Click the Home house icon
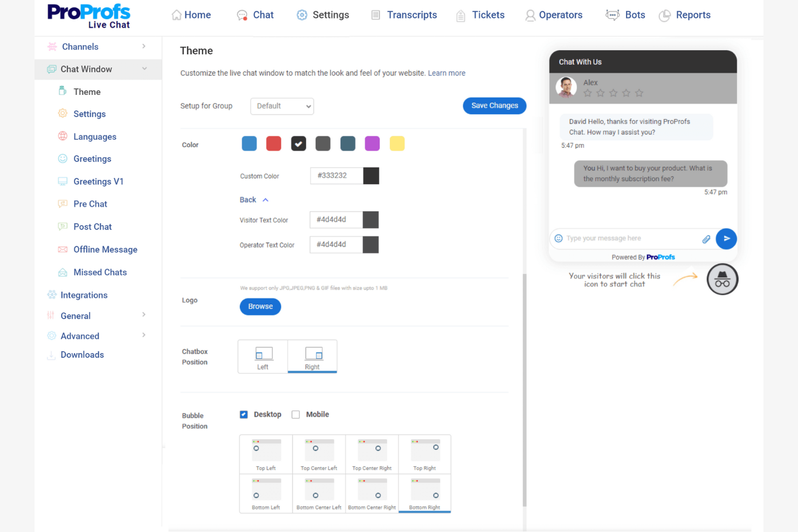Image resolution: width=798 pixels, height=532 pixels. (176, 15)
